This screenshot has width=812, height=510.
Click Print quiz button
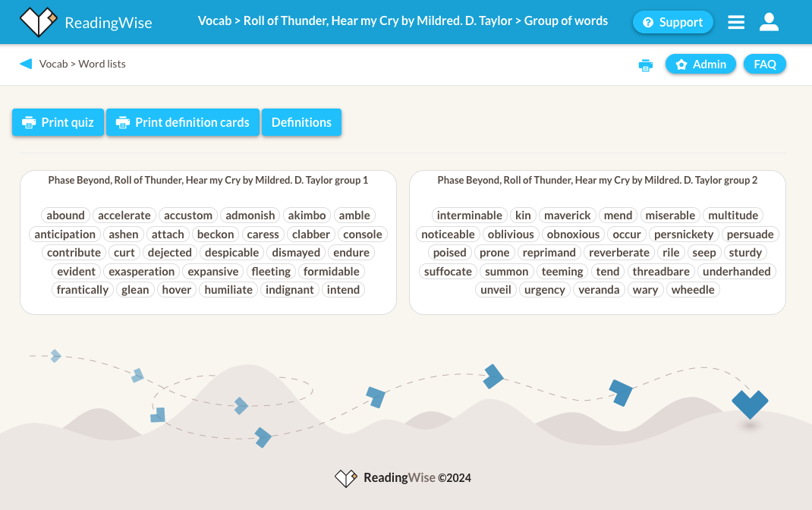click(x=58, y=122)
